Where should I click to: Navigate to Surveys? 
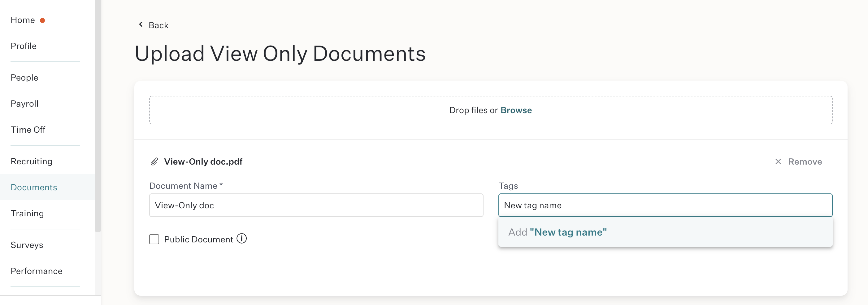click(27, 245)
